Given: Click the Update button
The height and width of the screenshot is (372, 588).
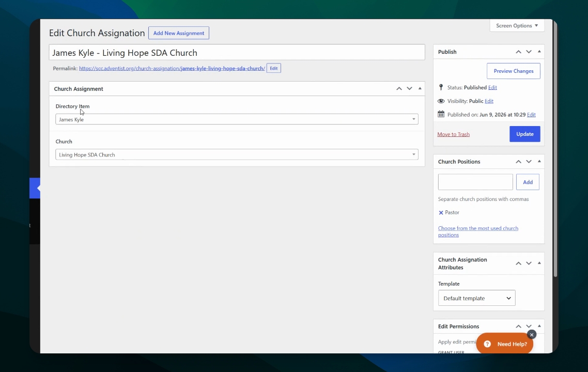Looking at the screenshot, I should point(524,134).
